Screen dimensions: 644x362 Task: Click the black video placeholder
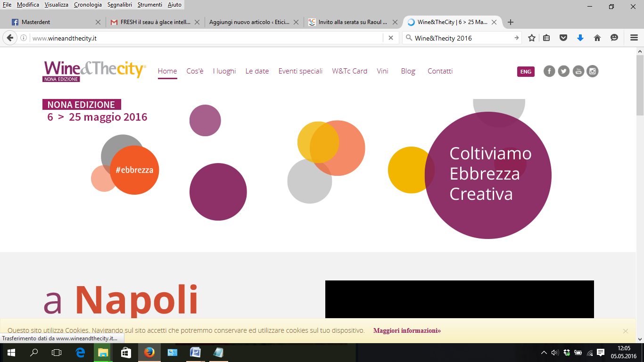click(x=460, y=299)
